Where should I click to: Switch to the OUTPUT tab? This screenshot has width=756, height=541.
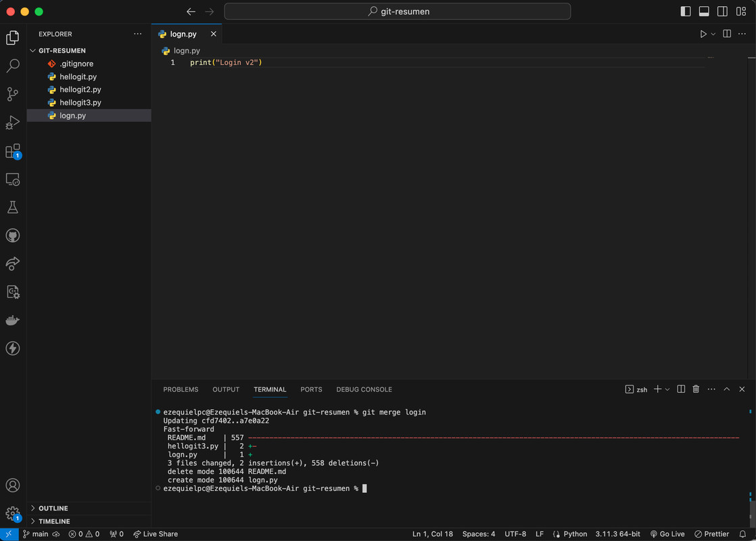coord(226,389)
